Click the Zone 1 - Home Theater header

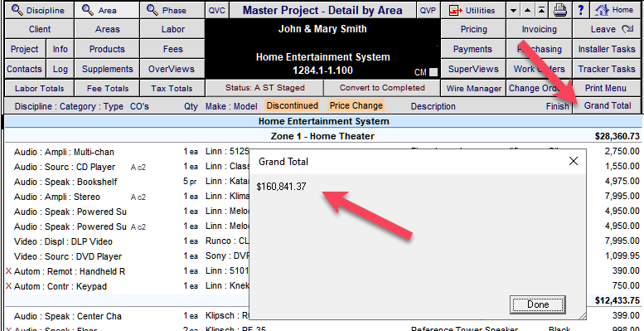coord(322,136)
